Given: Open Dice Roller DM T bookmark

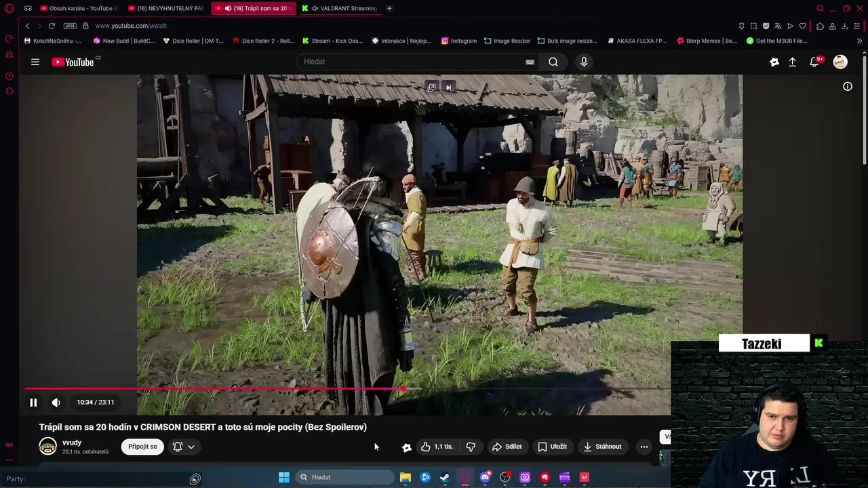Looking at the screenshot, I should coord(194,41).
